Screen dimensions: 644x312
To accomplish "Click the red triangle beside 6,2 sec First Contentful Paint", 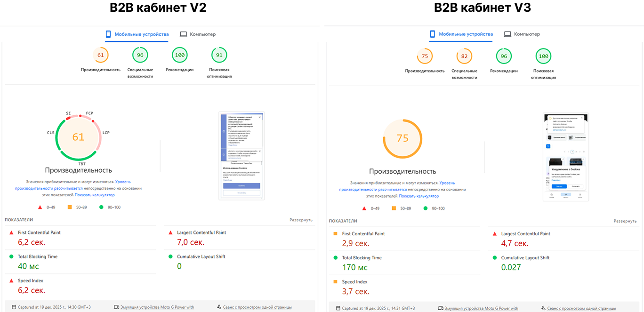I will pos(11,232).
